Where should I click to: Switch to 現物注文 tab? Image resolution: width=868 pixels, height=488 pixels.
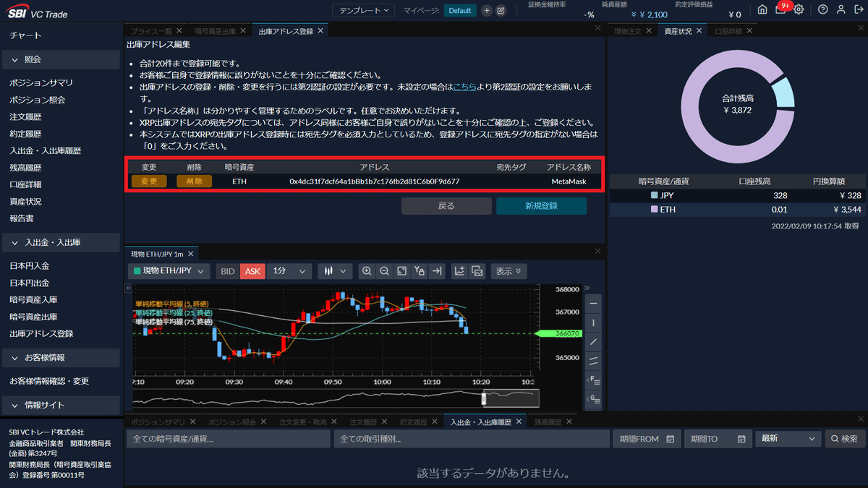click(x=628, y=31)
